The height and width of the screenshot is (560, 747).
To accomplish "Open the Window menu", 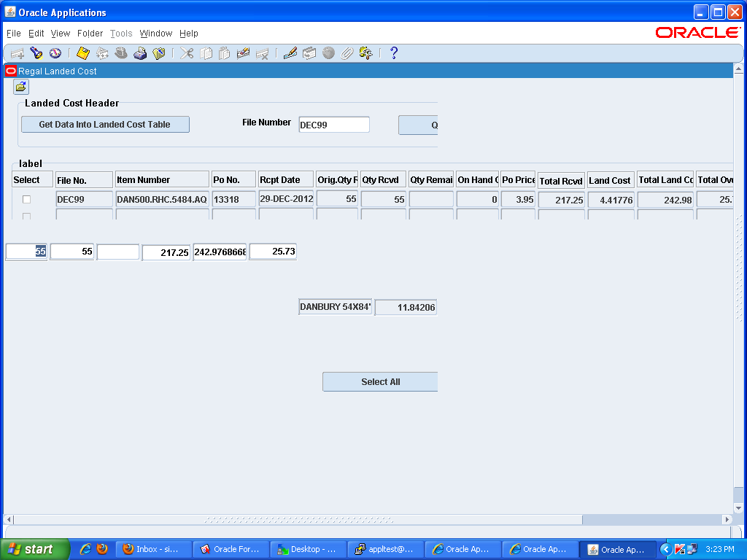I will tap(156, 34).
